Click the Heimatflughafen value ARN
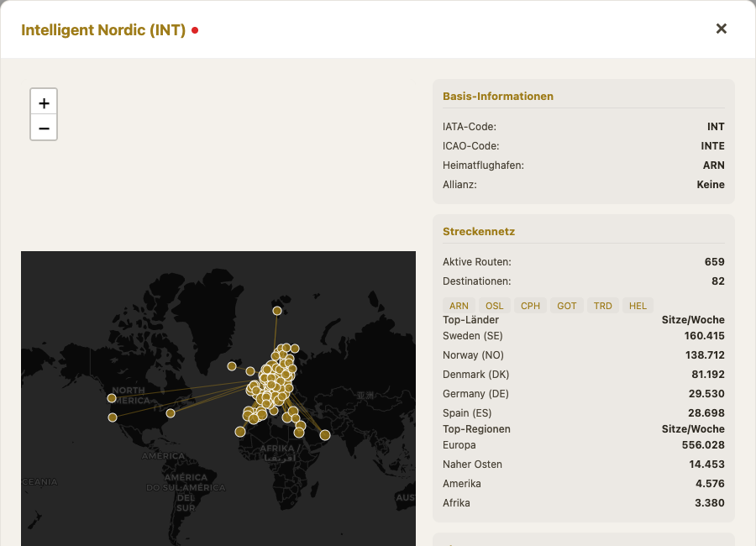This screenshot has height=546, width=756. (x=713, y=165)
